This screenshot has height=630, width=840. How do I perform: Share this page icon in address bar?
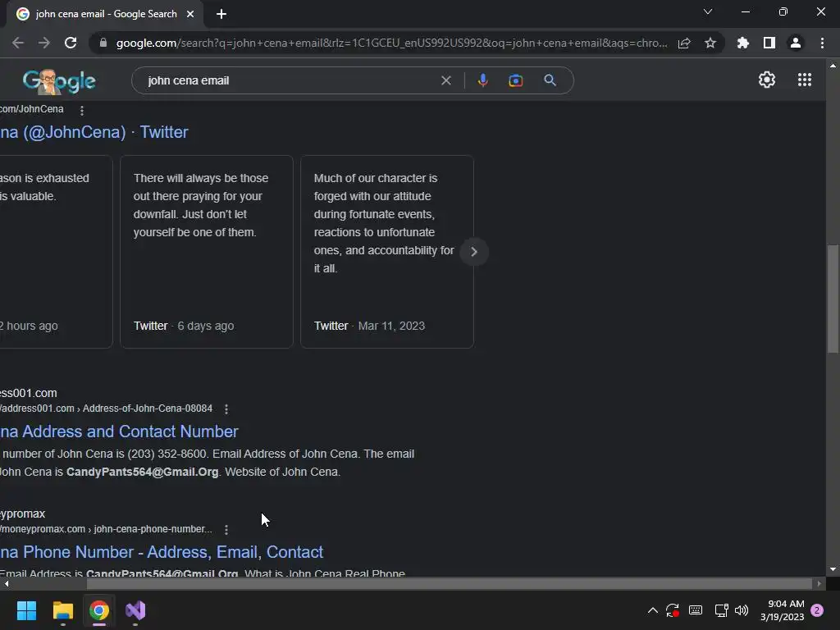point(684,43)
